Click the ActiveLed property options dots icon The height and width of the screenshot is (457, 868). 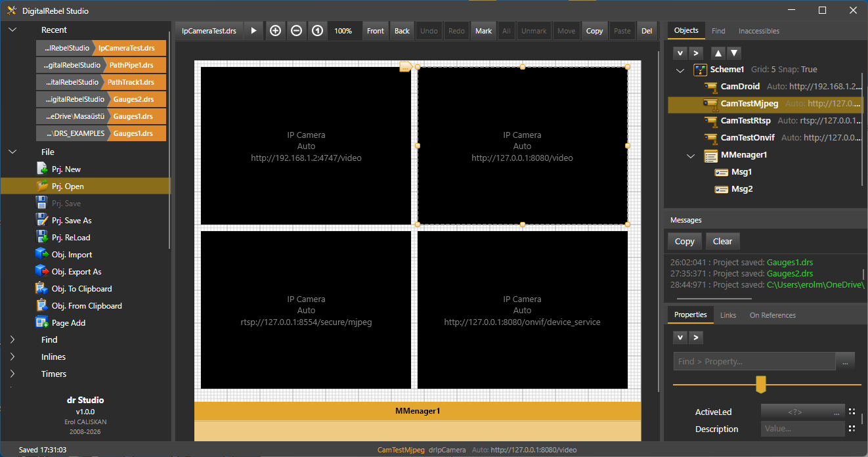[x=852, y=412]
